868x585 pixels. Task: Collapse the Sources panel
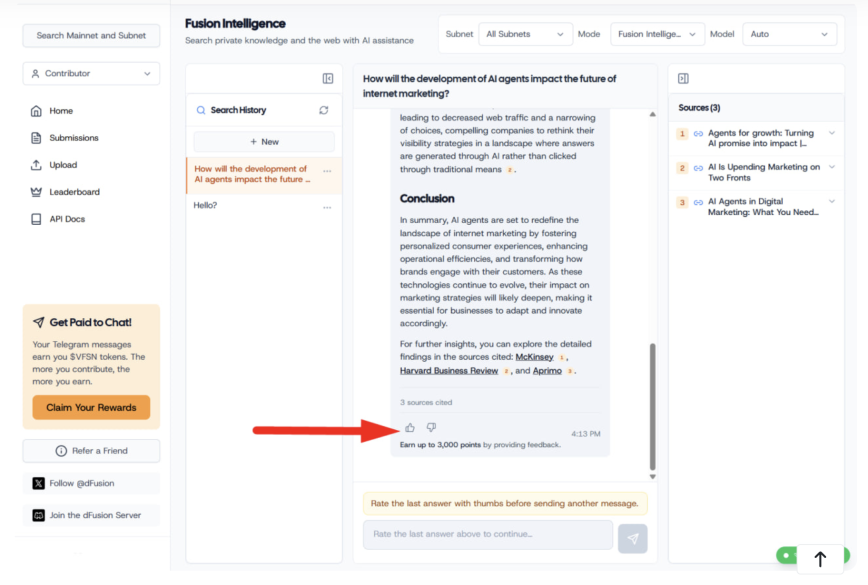point(683,78)
